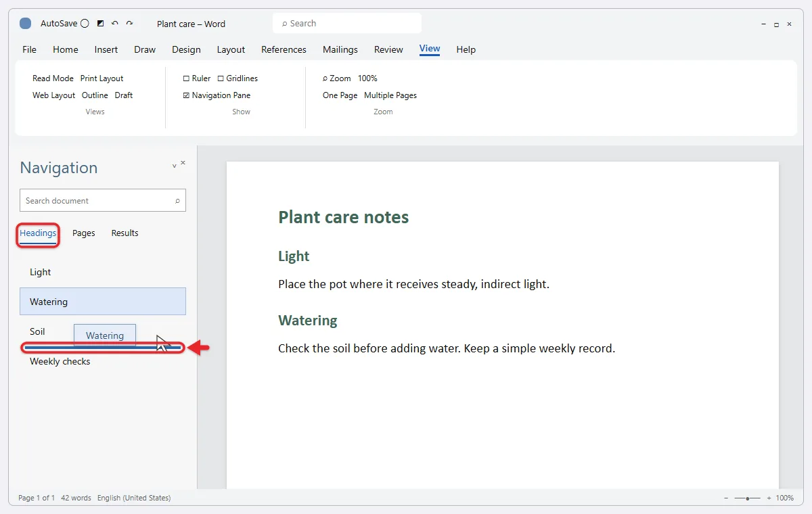The width and height of the screenshot is (812, 514).
Task: Open the References tab
Action: 284,49
